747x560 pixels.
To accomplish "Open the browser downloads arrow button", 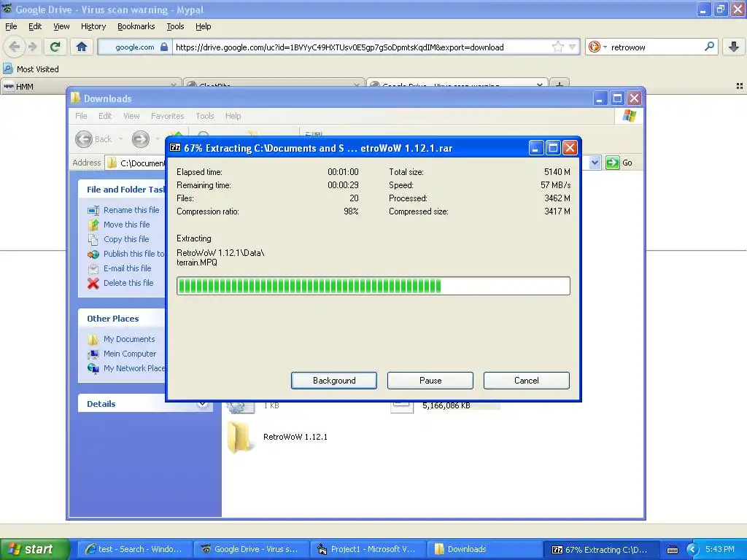I will point(734,47).
